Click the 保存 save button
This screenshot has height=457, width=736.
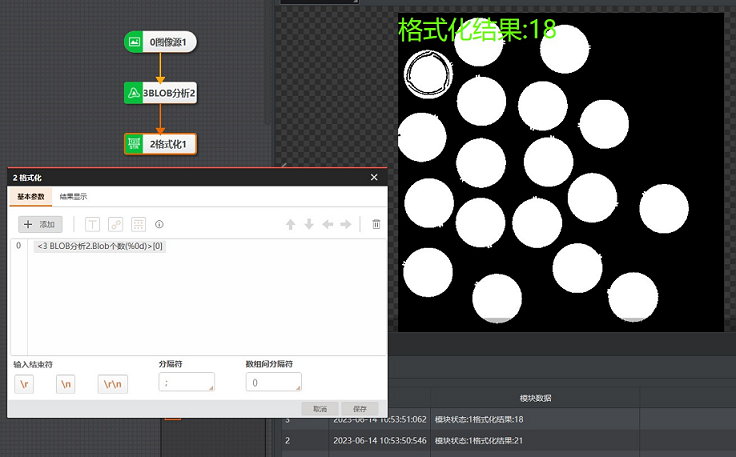(x=360, y=409)
